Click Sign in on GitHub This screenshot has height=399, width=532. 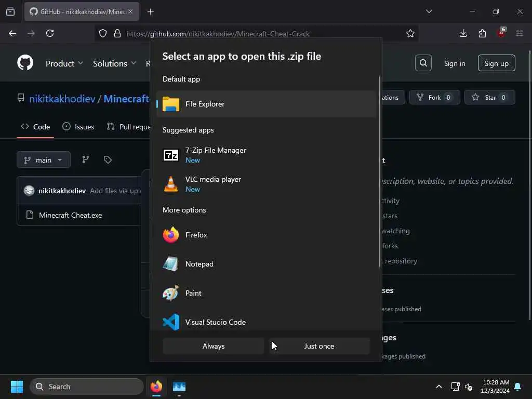point(455,63)
